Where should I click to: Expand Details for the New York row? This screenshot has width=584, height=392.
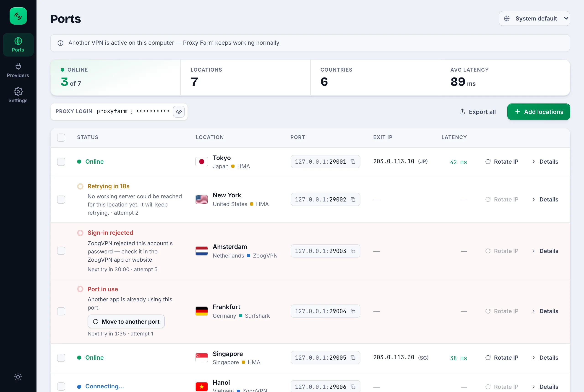545,199
